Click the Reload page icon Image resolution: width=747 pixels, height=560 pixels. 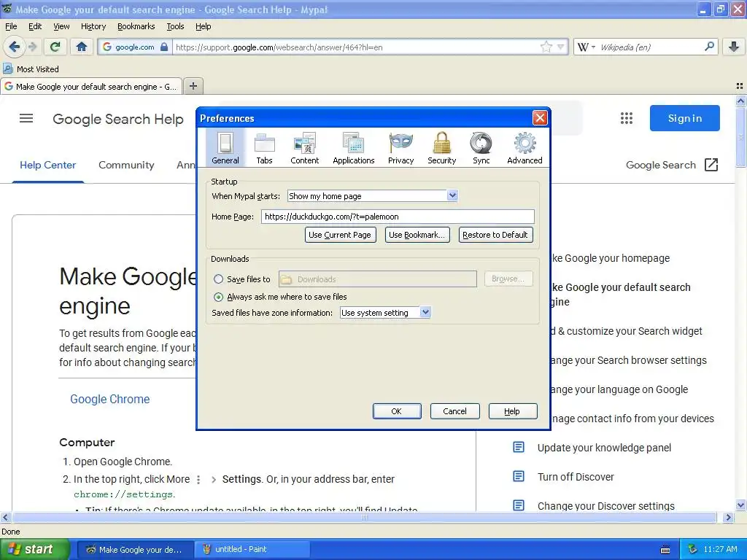click(x=55, y=47)
